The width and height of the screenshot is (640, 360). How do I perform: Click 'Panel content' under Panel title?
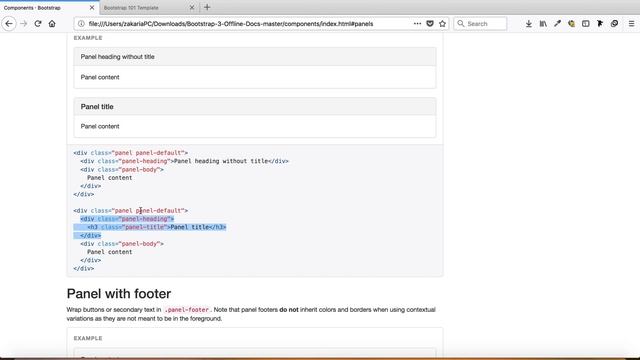pos(100,126)
